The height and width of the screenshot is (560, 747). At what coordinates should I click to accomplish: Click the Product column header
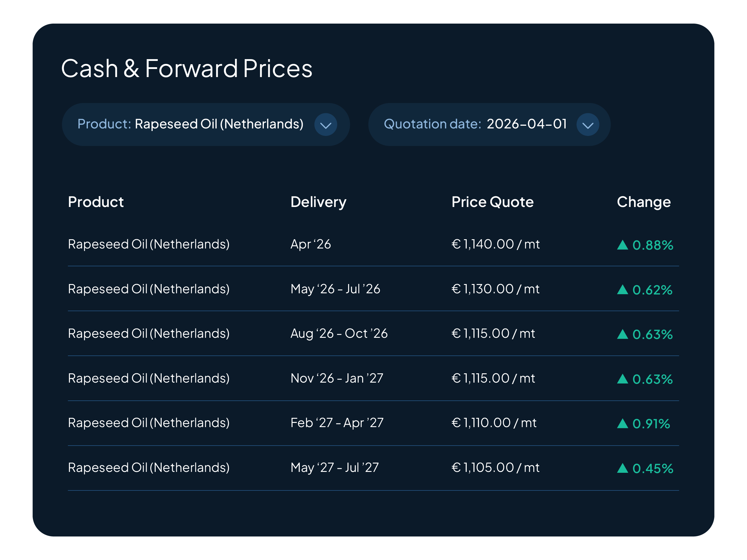click(96, 202)
